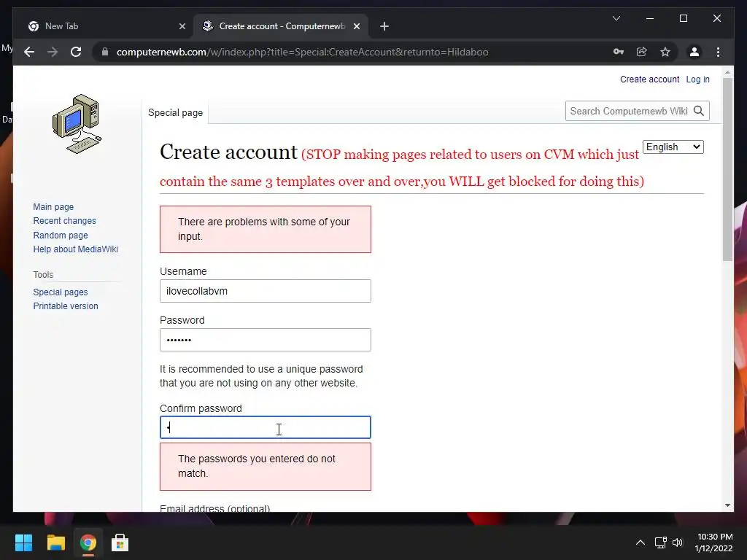Click the Log in link
The width and height of the screenshot is (747, 560).
coord(697,79)
